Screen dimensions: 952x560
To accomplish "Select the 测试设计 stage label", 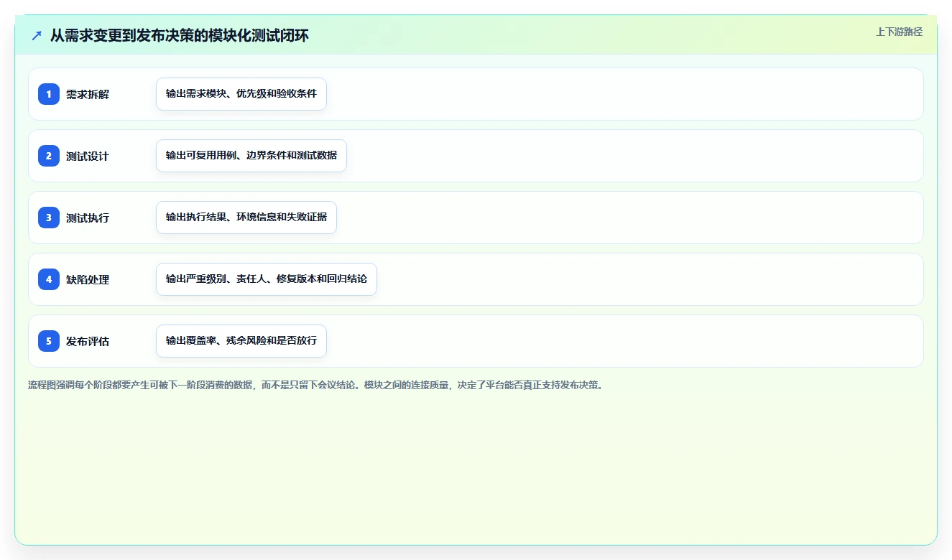I will pyautogui.click(x=88, y=156).
